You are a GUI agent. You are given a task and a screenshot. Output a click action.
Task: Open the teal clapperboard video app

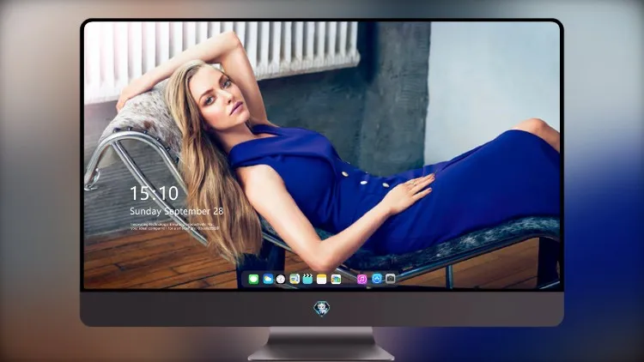pyautogui.click(x=307, y=280)
